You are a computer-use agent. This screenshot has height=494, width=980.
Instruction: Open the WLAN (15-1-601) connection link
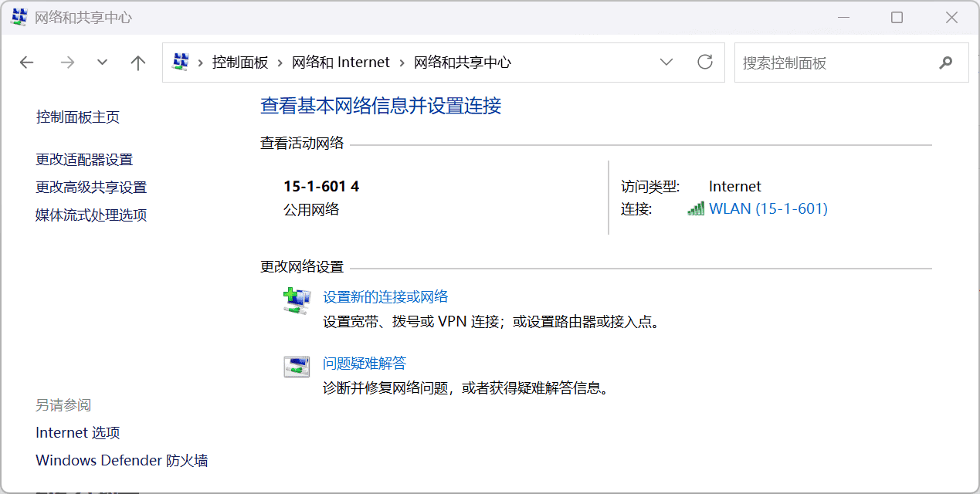(768, 209)
